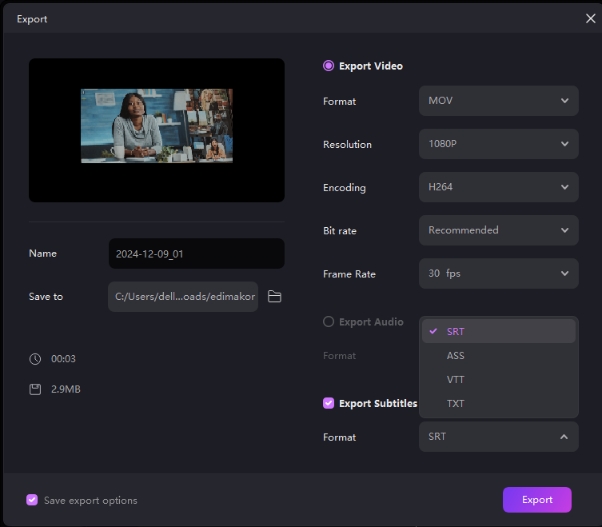Collapse the subtitle SRT format dropdown
This screenshot has width=602, height=527.
498,437
